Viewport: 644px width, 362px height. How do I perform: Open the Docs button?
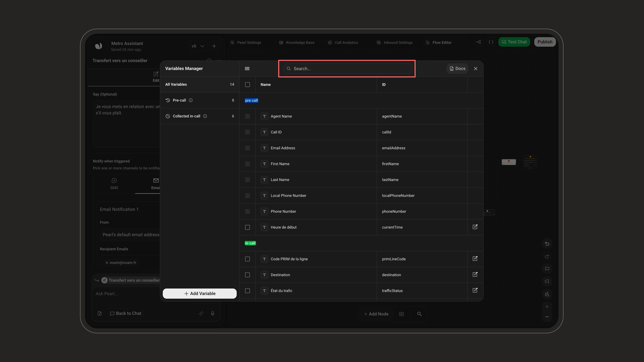click(x=457, y=69)
